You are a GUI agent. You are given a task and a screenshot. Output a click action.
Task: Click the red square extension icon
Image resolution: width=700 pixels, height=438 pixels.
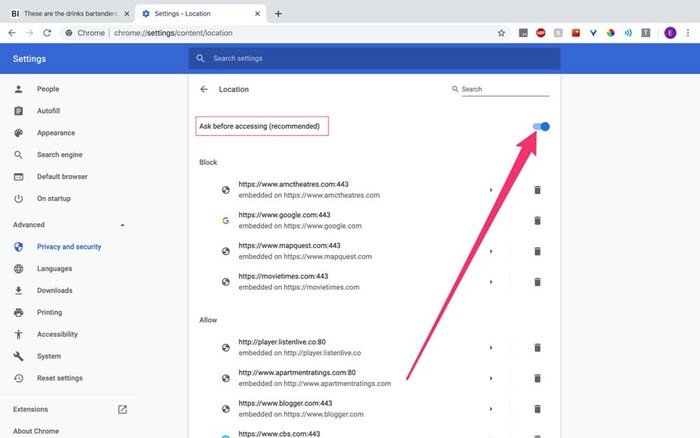pos(576,33)
